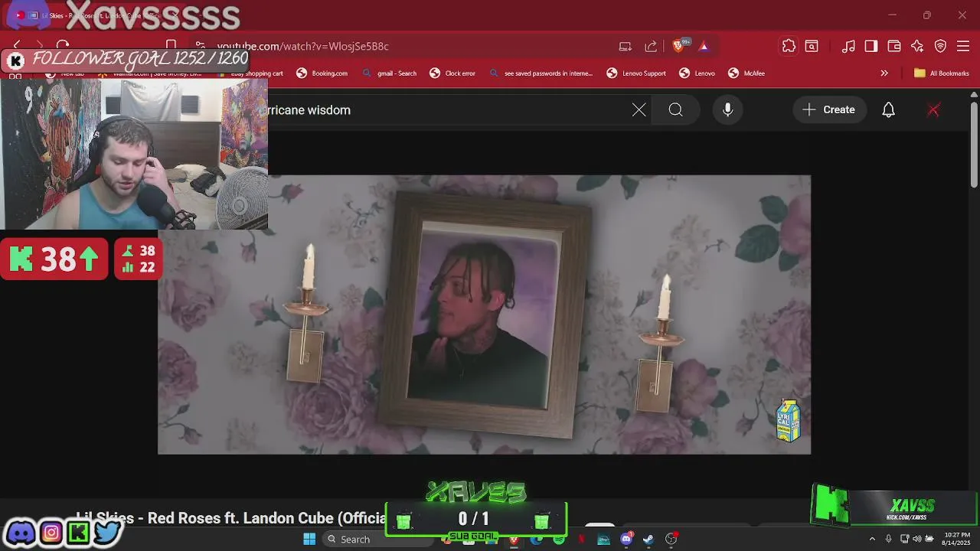Open YouTube notifications bell
This screenshot has height=551, width=980.
tap(888, 110)
